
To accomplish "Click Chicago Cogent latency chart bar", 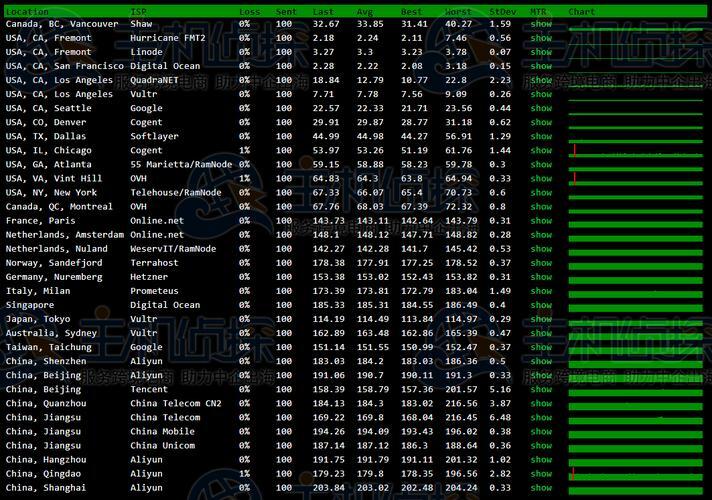I will (635, 151).
